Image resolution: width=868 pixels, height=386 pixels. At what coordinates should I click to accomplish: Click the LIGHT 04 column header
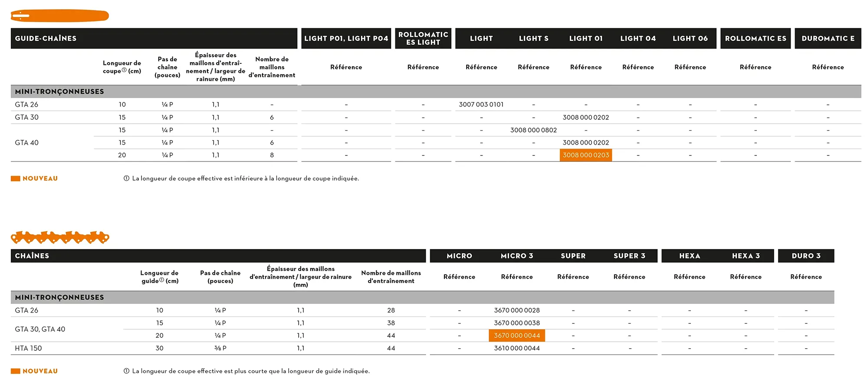638,38
